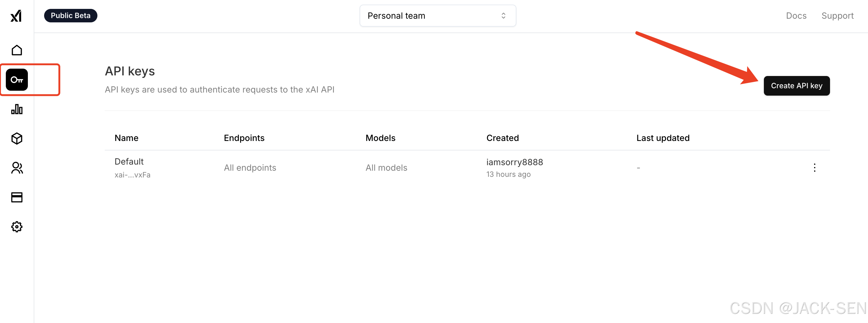This screenshot has height=323, width=868.
Task: Click the Endpoints column header
Action: 244,138
